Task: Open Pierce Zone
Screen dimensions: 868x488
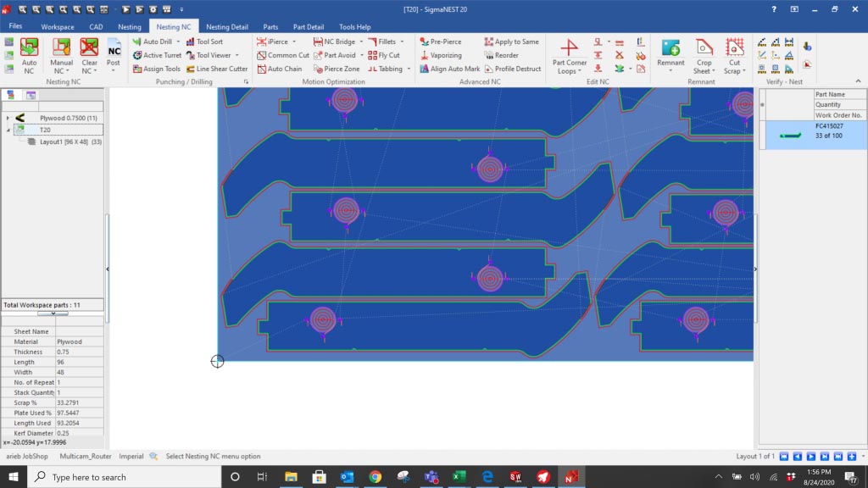Action: point(337,69)
